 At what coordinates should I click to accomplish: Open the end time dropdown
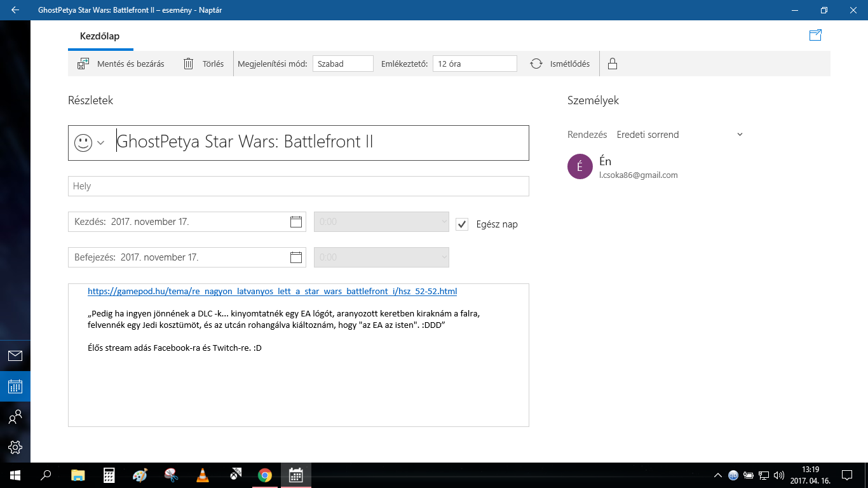click(381, 257)
